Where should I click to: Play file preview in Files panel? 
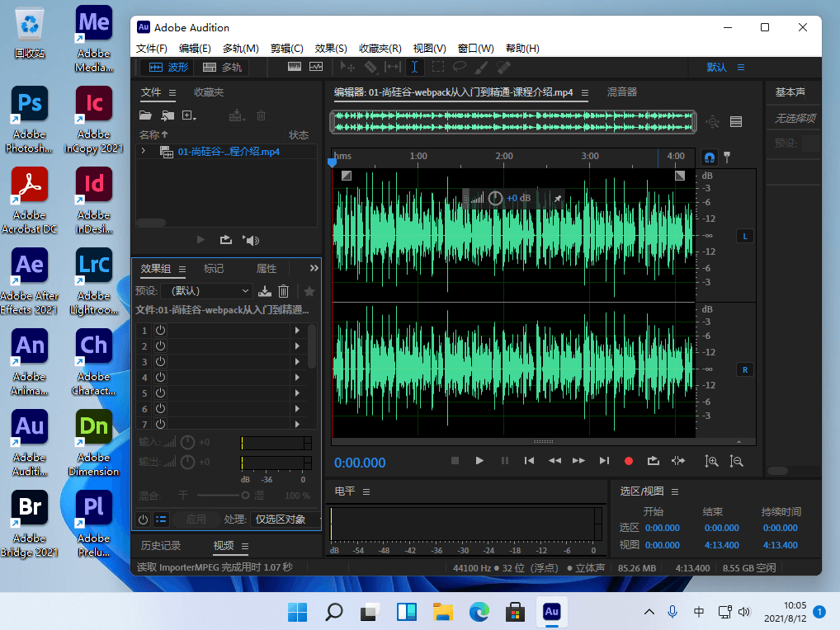tap(201, 240)
